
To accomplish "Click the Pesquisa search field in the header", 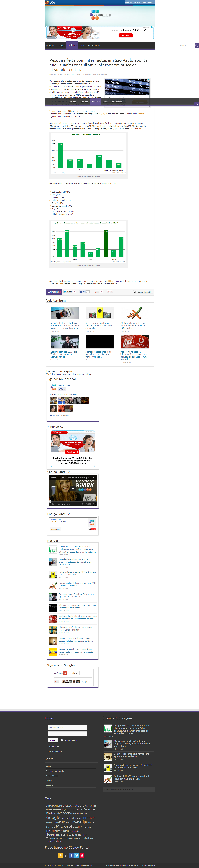I will coord(186,45).
